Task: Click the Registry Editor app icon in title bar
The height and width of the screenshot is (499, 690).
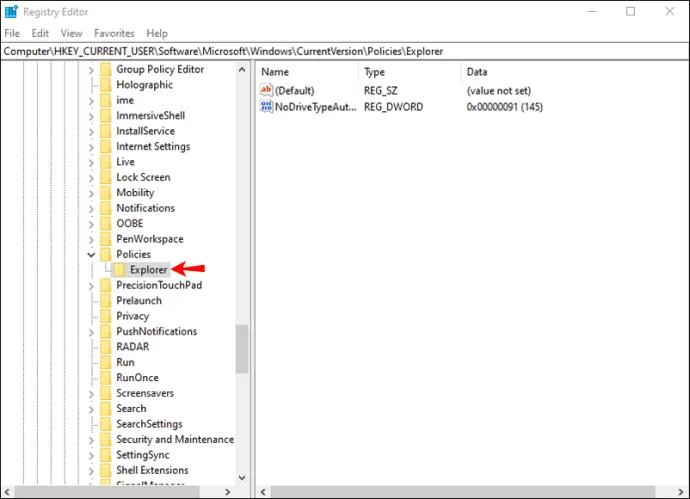Action: point(11,12)
